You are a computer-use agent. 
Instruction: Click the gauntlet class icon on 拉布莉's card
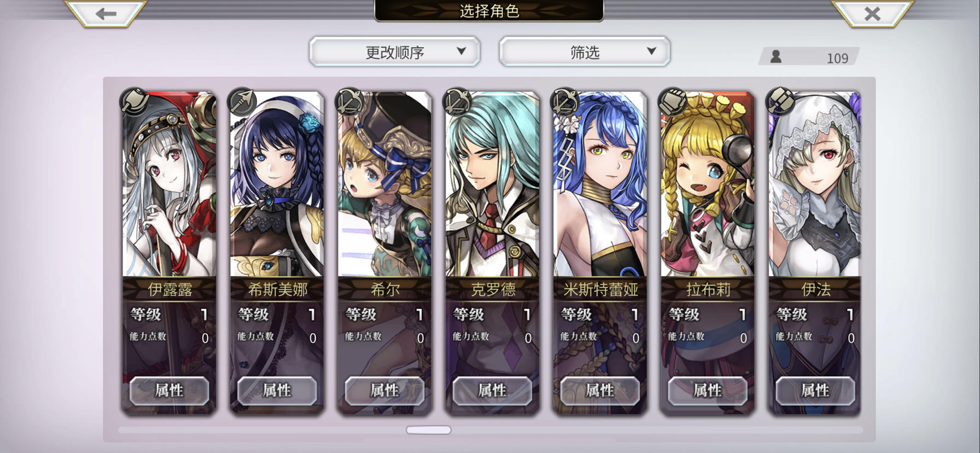click(672, 101)
